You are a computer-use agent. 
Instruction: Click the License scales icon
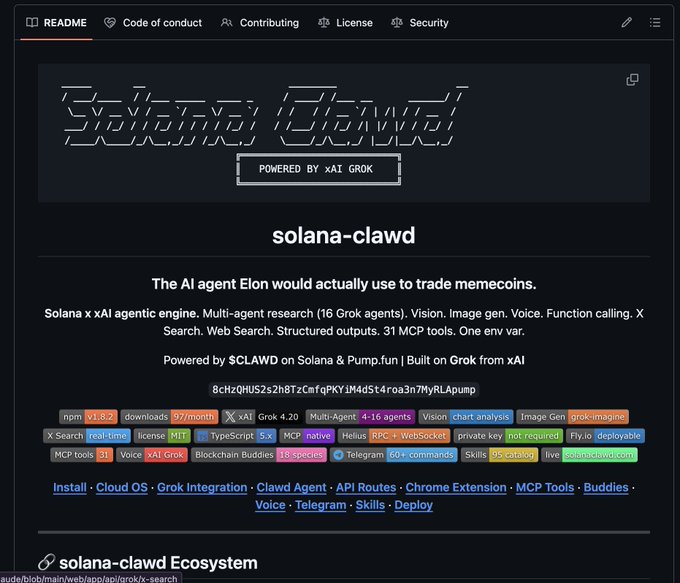click(324, 23)
